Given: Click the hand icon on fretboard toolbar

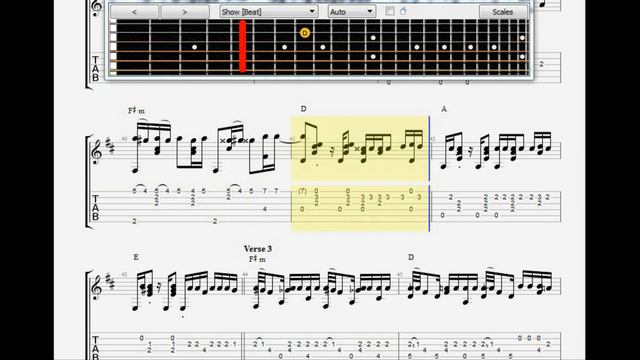Looking at the screenshot, I should [x=403, y=11].
